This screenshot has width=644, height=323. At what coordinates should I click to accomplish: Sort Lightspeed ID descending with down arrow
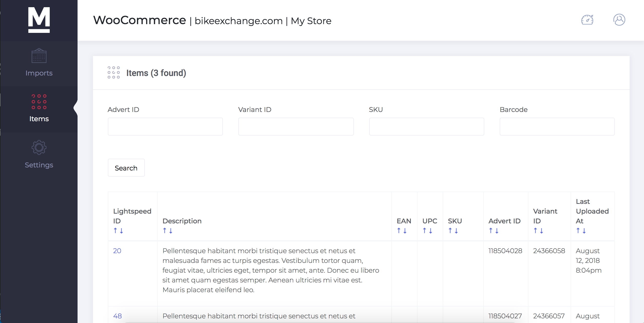tap(121, 231)
